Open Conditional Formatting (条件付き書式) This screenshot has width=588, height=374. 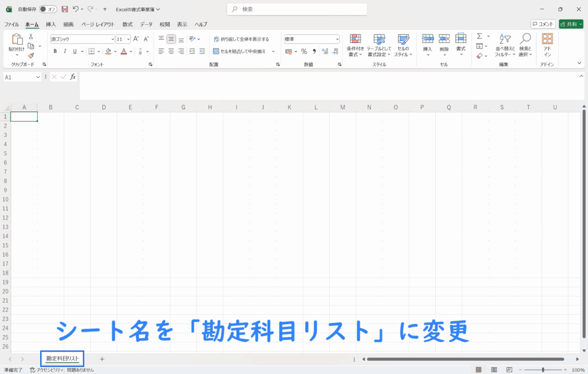(355, 45)
